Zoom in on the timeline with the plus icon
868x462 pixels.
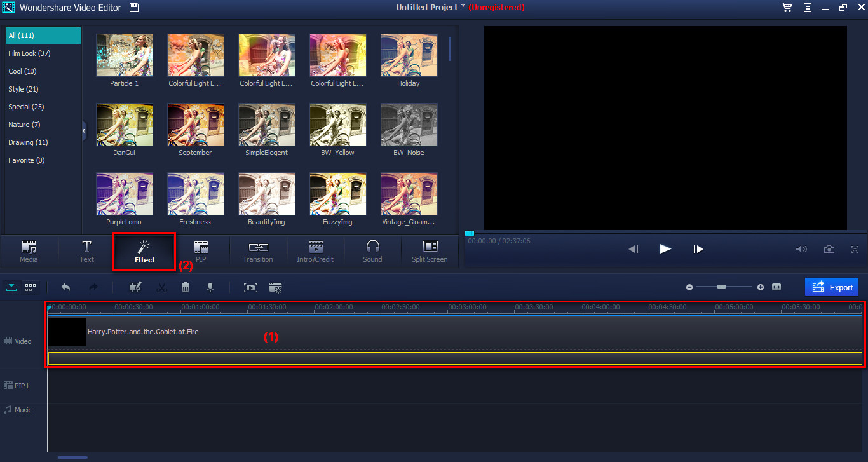pyautogui.click(x=760, y=287)
